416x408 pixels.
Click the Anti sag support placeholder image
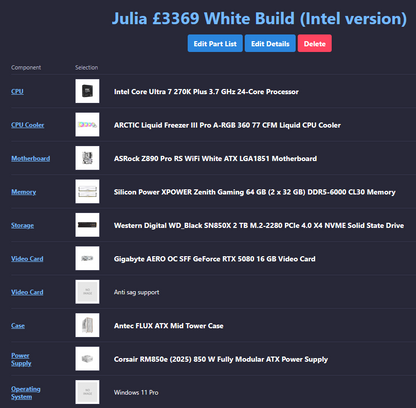tap(87, 292)
